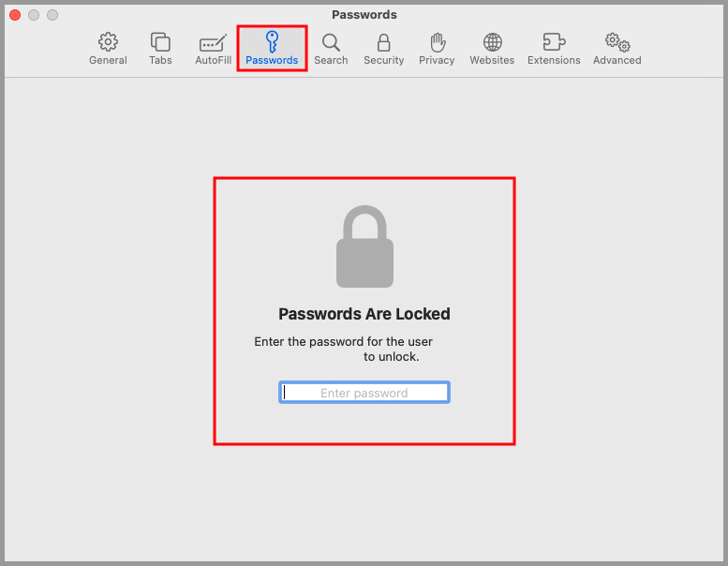Switch to the Security tab label
Viewport: 728px width, 566px height.
(x=383, y=60)
